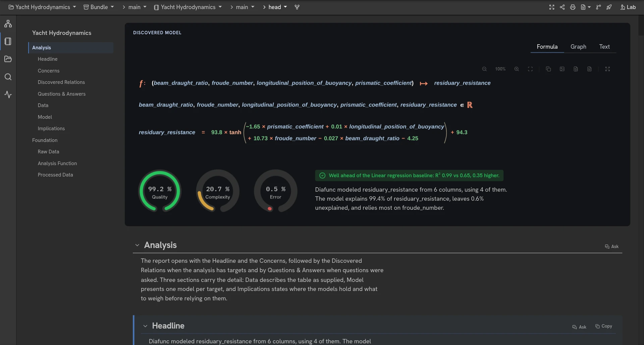Click the git branch icon in top bar

(598, 7)
